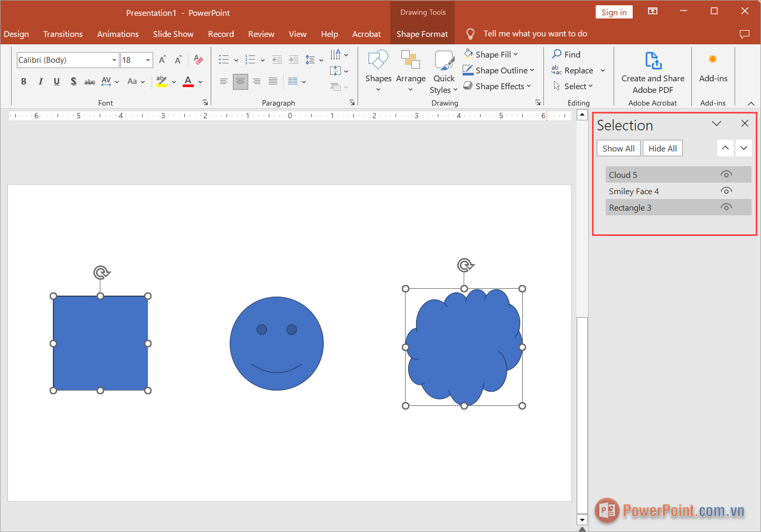Click Hide All button

[663, 148]
